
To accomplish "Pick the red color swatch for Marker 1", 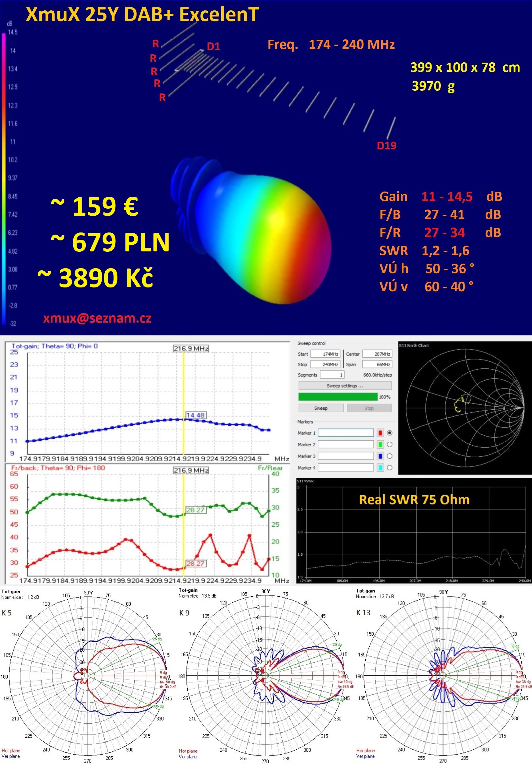I will coord(380,433).
